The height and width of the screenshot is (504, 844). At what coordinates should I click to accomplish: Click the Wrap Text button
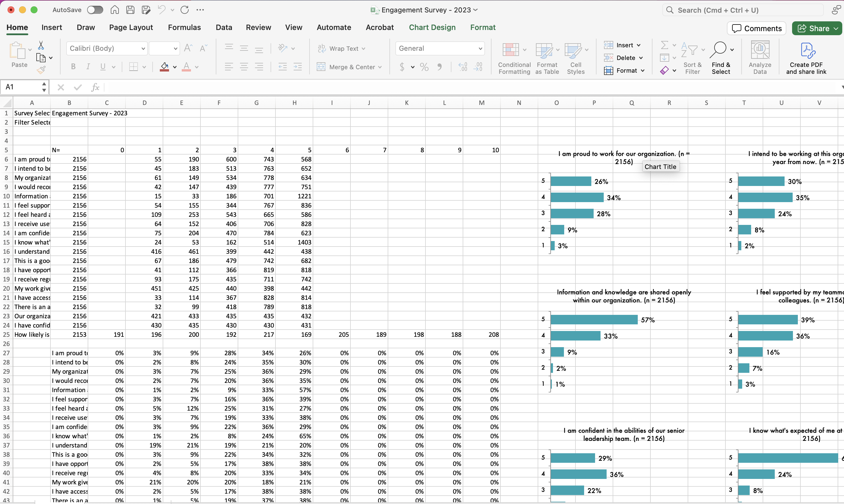pos(342,48)
